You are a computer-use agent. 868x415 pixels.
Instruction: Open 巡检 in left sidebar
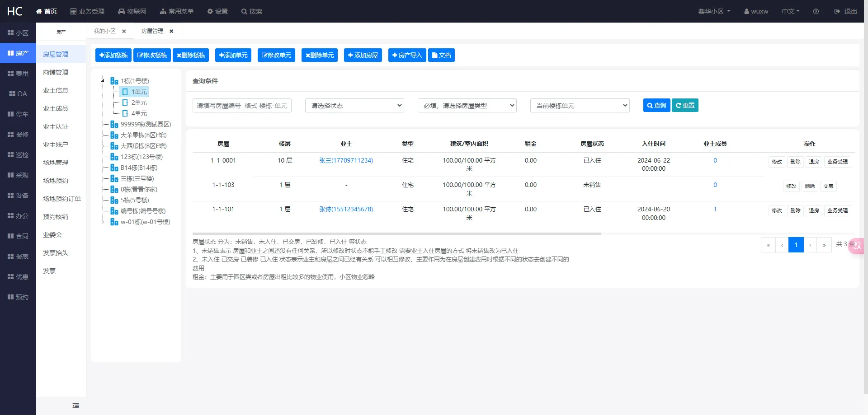point(18,155)
